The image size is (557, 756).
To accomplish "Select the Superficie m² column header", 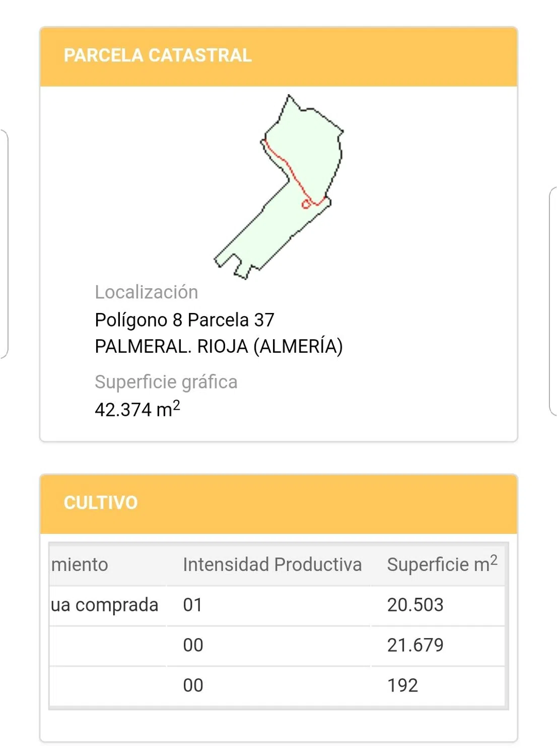I will [441, 564].
